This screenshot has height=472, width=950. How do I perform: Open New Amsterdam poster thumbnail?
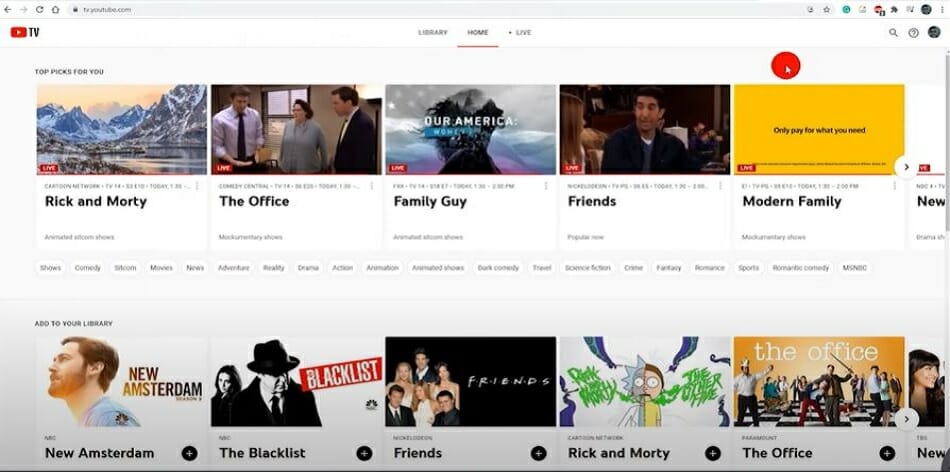click(x=122, y=382)
